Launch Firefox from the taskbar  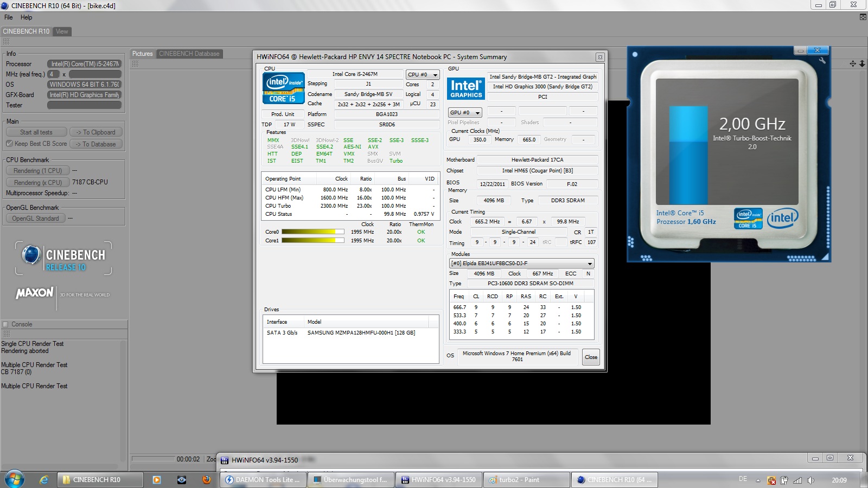point(207,479)
